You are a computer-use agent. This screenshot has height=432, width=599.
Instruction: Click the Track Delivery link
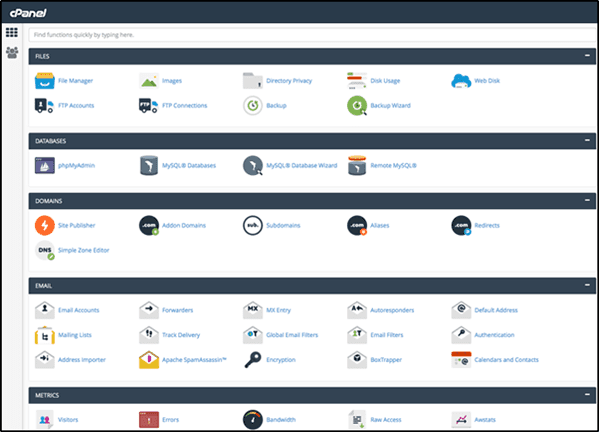coord(181,335)
